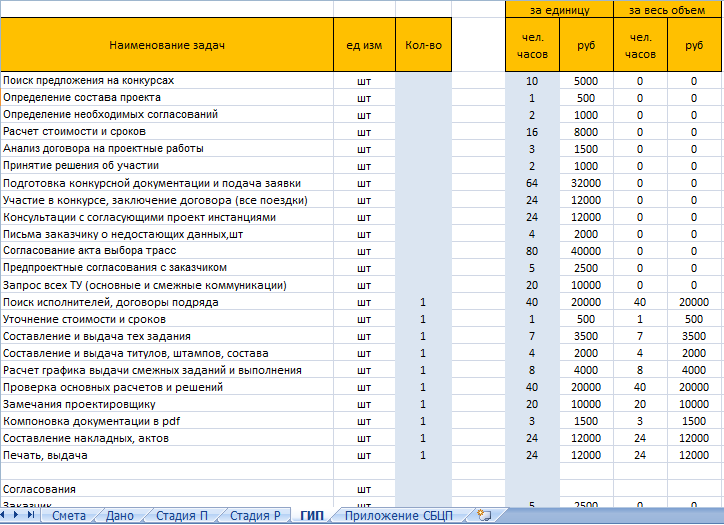Select the ед изм header cell
This screenshot has width=724, height=525.
(x=364, y=45)
